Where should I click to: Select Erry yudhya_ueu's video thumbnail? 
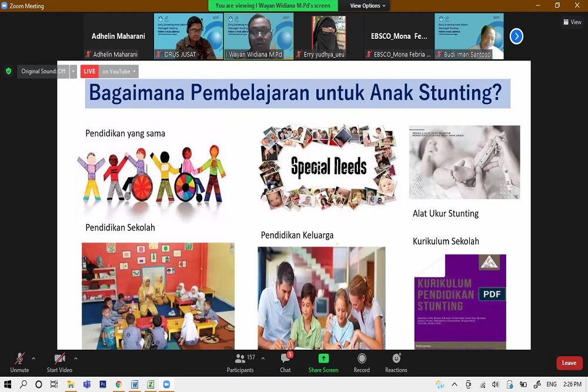click(x=329, y=36)
